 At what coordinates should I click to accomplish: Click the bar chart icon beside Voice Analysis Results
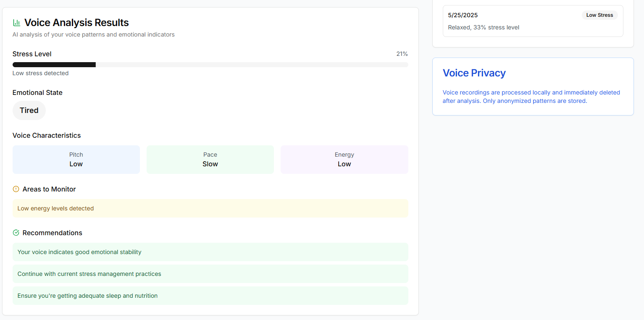pyautogui.click(x=16, y=23)
